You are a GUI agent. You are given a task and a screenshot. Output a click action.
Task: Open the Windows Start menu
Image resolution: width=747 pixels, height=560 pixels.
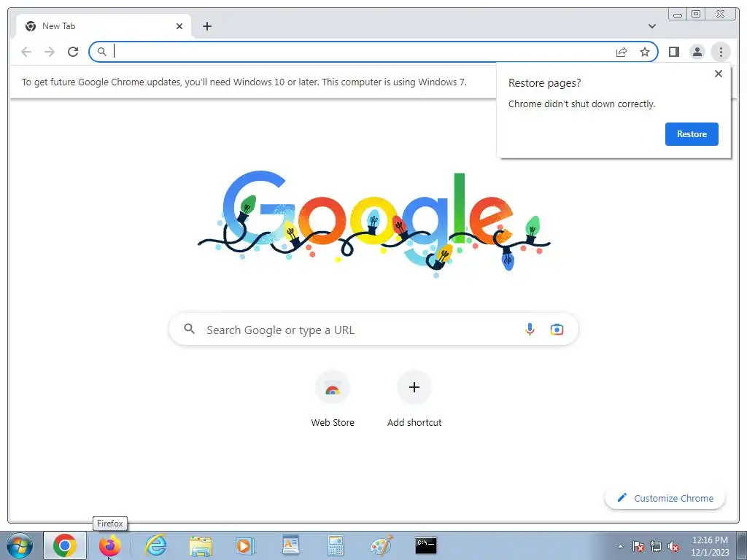pyautogui.click(x=20, y=545)
